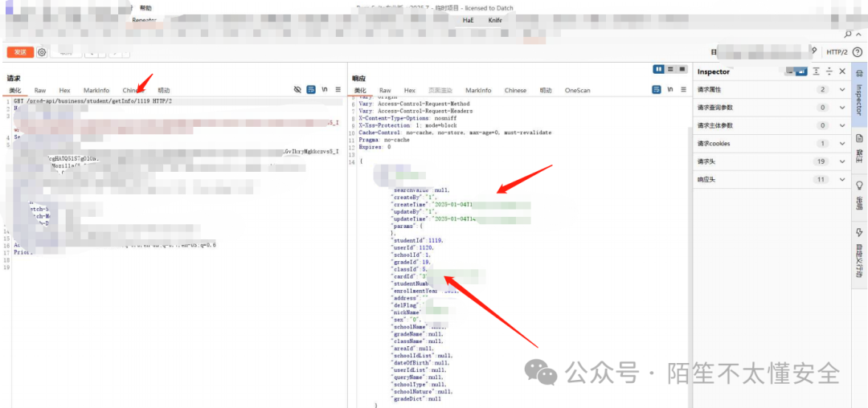
Task: Select the request 美化 pretty tab
Action: point(15,90)
